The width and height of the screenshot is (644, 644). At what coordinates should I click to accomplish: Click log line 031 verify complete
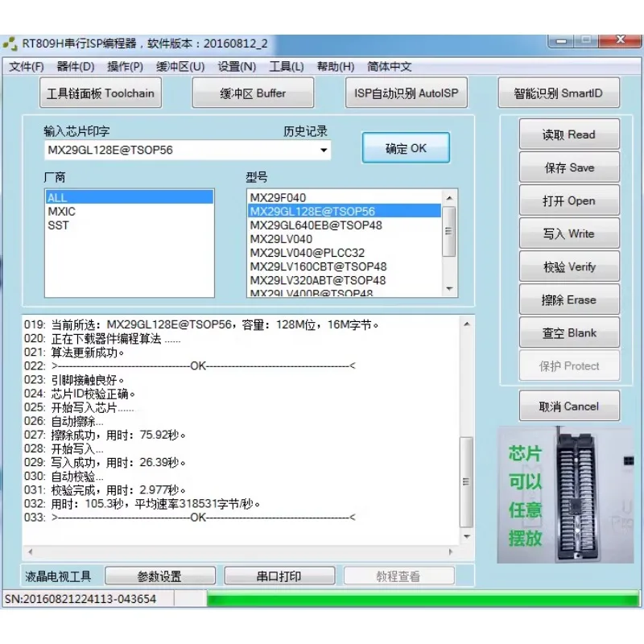tap(105, 490)
